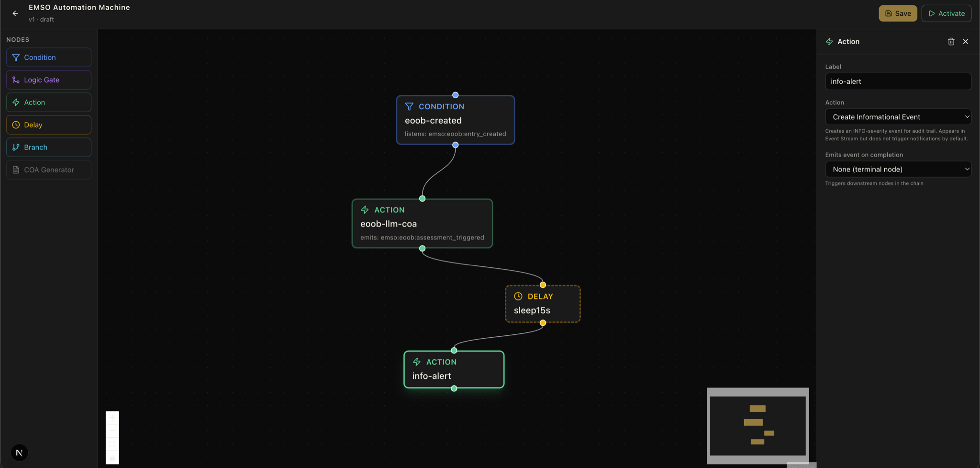The height and width of the screenshot is (468, 980).
Task: Click bottom output handle of sleep15s node
Action: 543,323
